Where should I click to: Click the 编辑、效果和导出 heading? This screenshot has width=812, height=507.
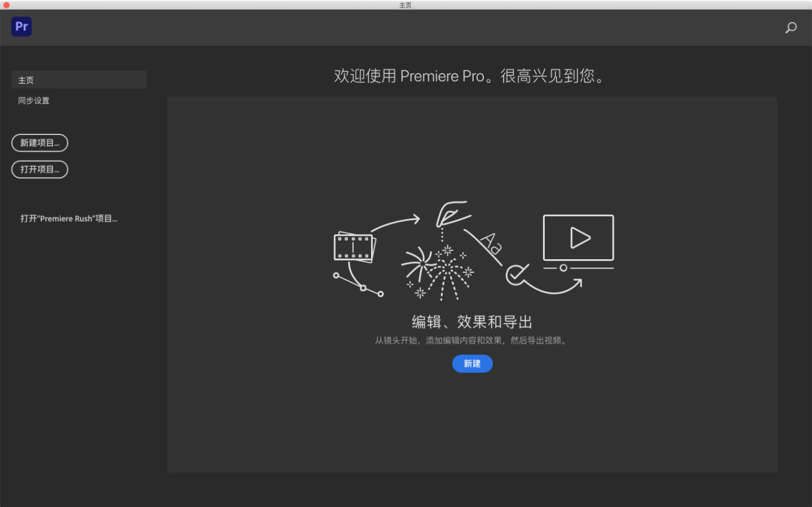472,322
